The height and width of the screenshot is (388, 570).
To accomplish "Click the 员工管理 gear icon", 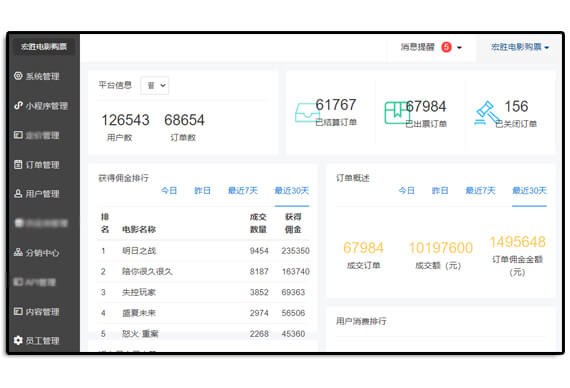I will (18, 340).
